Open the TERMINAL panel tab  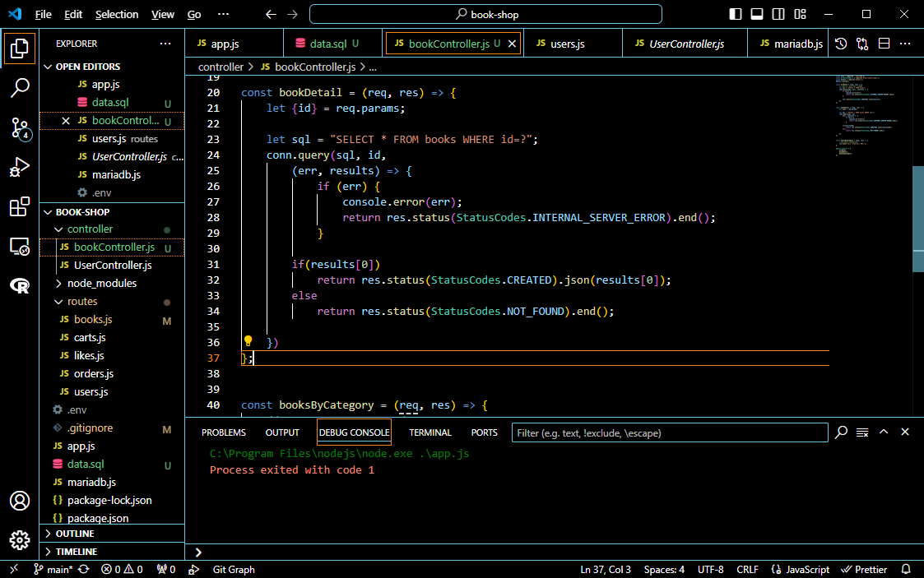pyautogui.click(x=430, y=432)
